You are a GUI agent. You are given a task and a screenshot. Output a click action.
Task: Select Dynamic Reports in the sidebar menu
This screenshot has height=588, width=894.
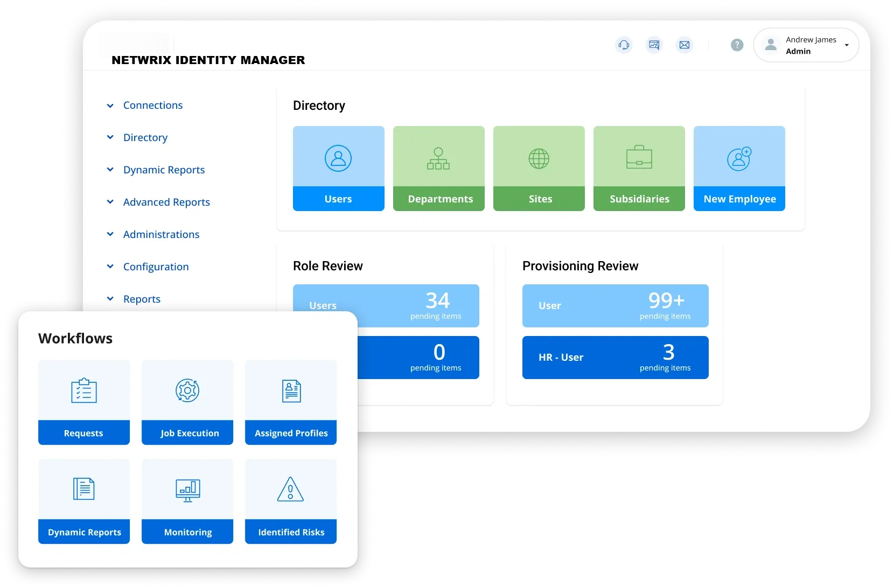pyautogui.click(x=164, y=170)
